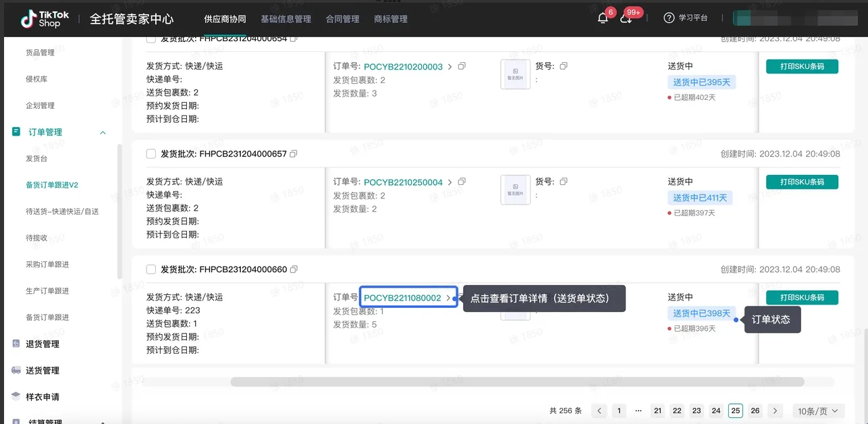Click the 送货中已395天 status tag
Screen dimensions: 868x424
tap(701, 82)
